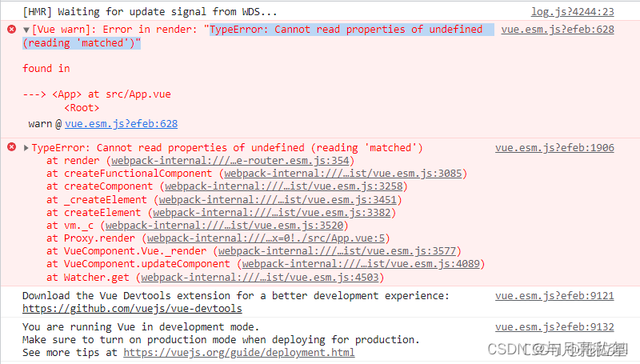Collapse the Vue warn error message
Screen dimensions: 640x364
26,30
